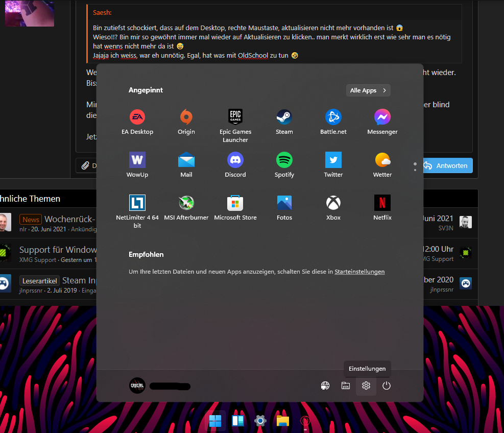This screenshot has width=504, height=433.
Task: Click the nlr author name under Wochenrück
Action: 23,229
